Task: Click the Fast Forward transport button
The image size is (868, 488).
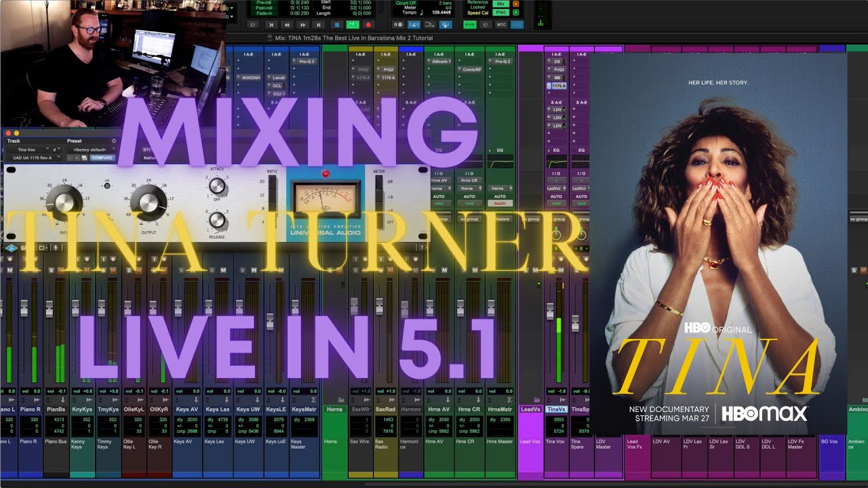Action: tap(302, 24)
